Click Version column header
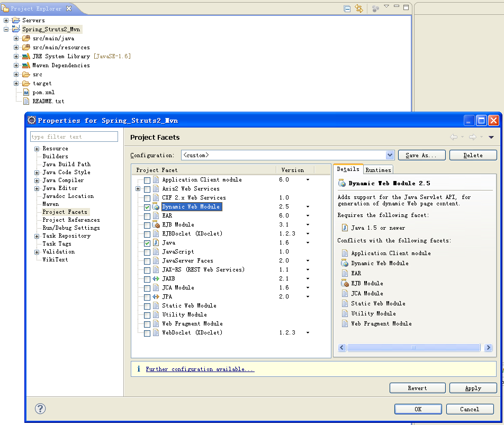 pos(294,170)
